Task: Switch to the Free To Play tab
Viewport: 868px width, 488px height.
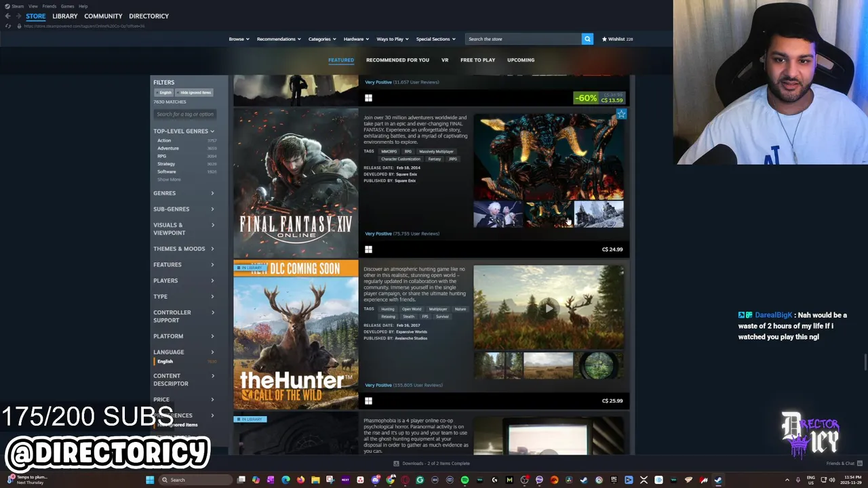Action: coord(477,60)
